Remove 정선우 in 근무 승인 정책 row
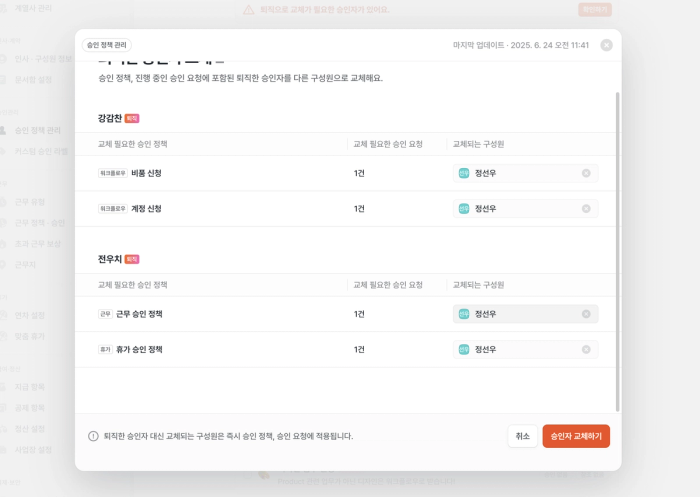The image size is (700, 497). click(x=586, y=314)
